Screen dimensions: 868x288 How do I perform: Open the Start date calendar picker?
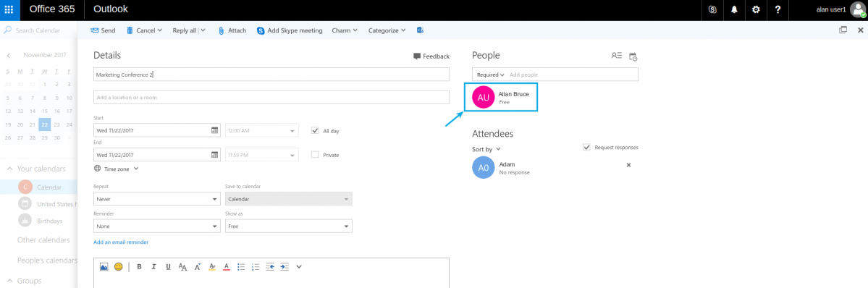click(x=215, y=130)
